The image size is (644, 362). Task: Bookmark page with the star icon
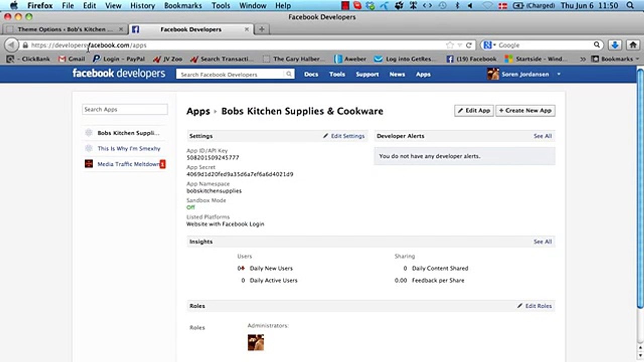450,45
